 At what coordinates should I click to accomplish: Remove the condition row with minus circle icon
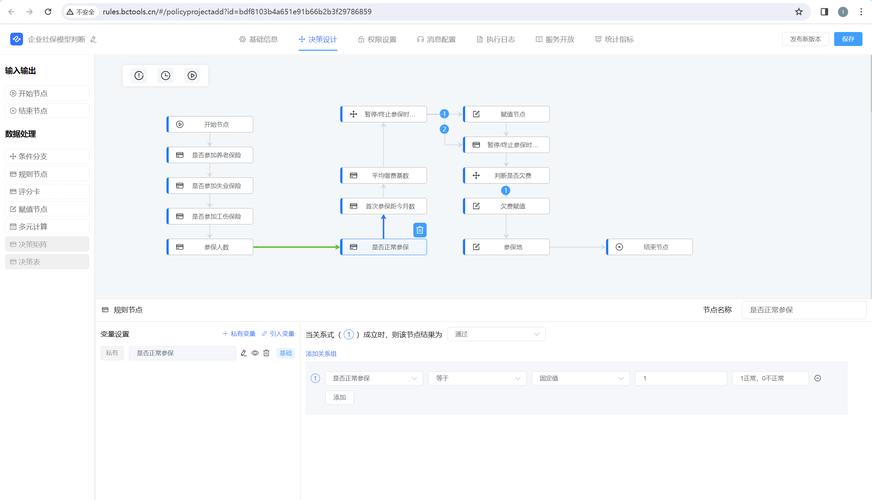tap(817, 378)
